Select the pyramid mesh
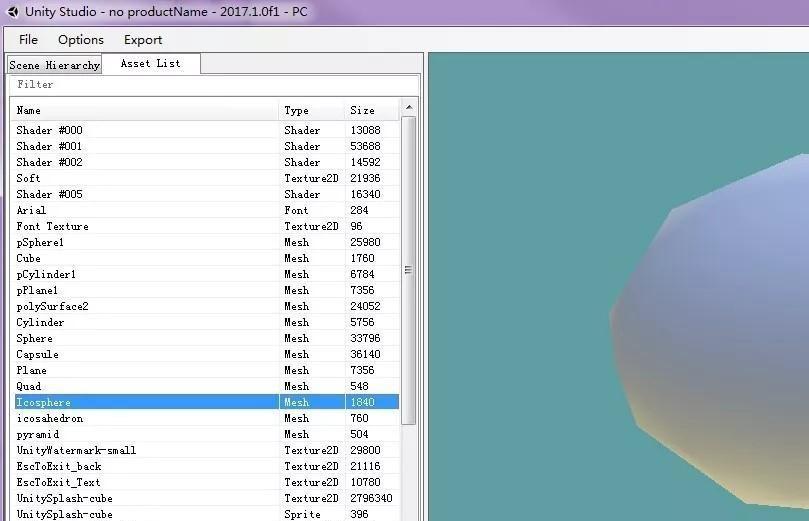 206,434
